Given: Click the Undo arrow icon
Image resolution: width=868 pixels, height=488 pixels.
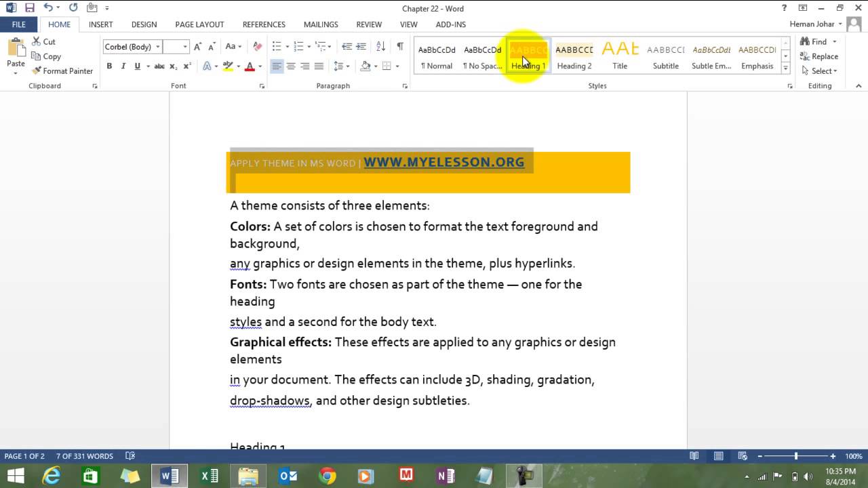Looking at the screenshot, I should tap(48, 8).
